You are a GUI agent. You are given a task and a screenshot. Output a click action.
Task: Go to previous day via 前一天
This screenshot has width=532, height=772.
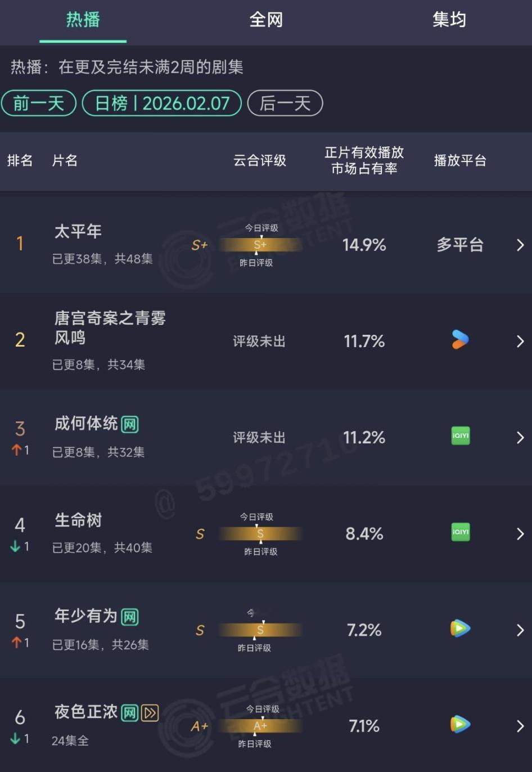[x=38, y=103]
